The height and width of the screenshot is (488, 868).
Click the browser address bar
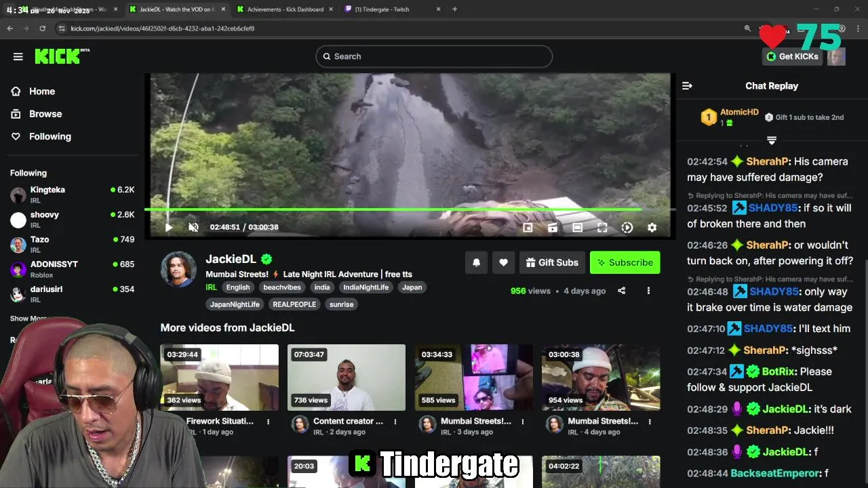[x=400, y=28]
